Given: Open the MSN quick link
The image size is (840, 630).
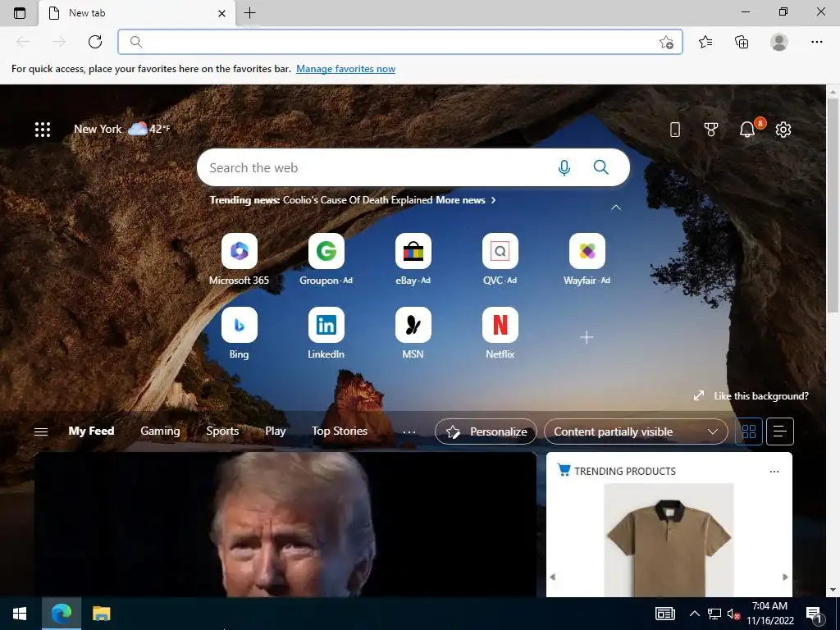Looking at the screenshot, I should [413, 333].
